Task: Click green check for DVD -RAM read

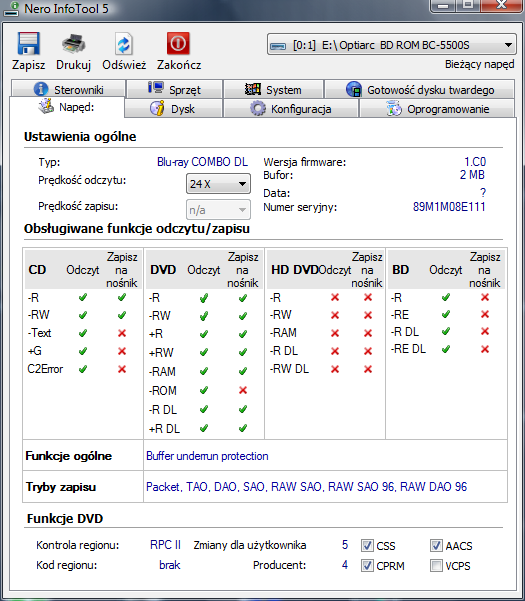Action: coord(204,371)
